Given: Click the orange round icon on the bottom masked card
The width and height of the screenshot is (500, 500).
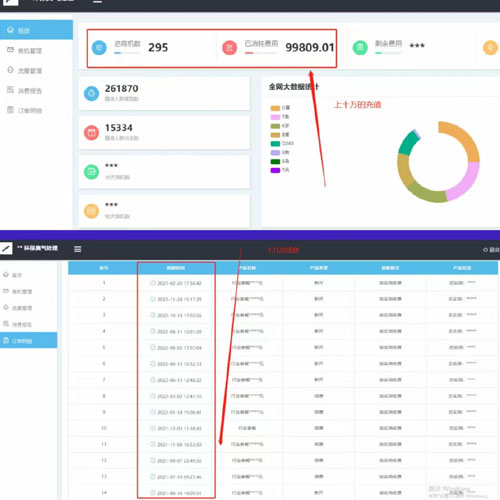Looking at the screenshot, I should click(x=91, y=211).
